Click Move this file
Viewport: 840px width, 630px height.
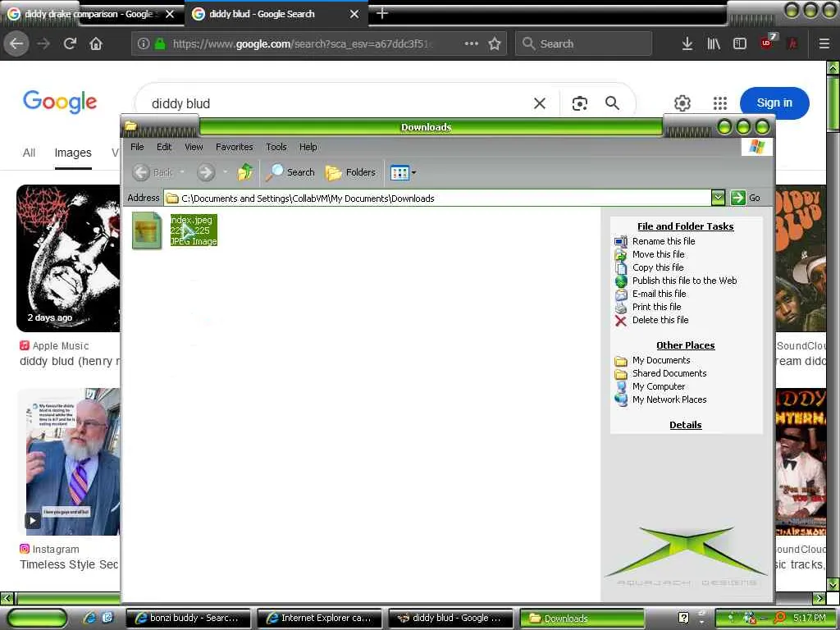tap(658, 254)
